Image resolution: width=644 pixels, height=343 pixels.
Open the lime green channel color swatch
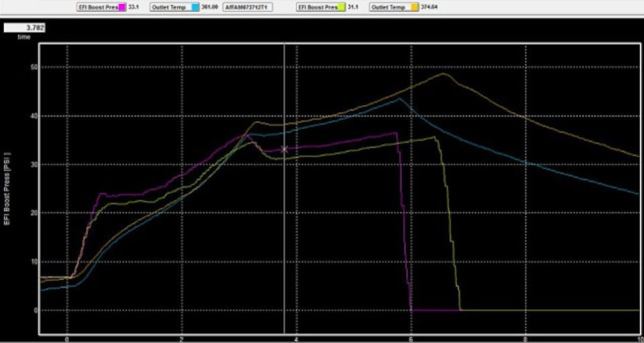click(341, 8)
